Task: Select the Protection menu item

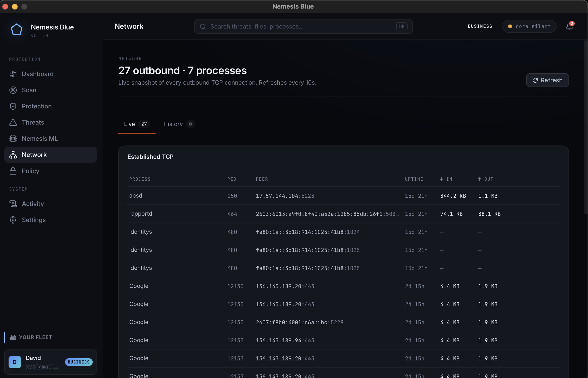Action: pos(51,106)
